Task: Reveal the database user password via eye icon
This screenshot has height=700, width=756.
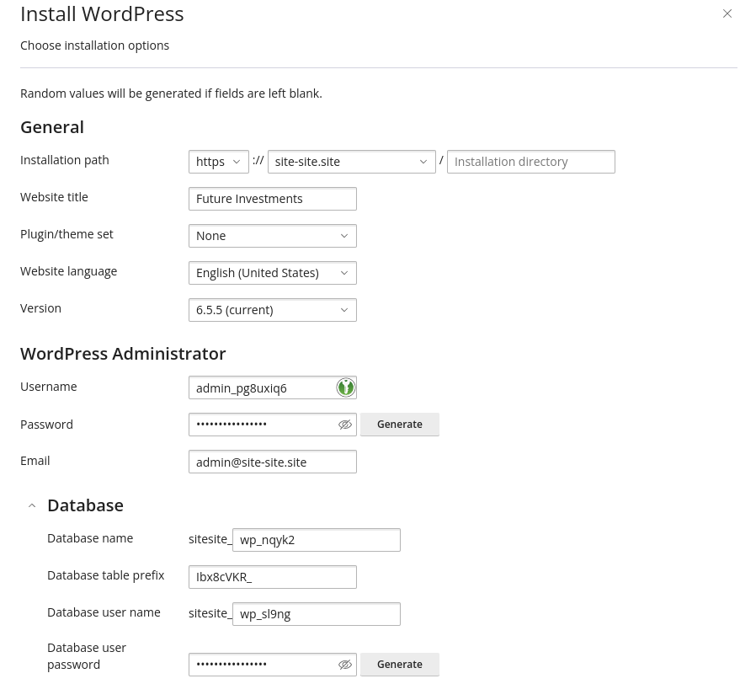Action: point(344,665)
